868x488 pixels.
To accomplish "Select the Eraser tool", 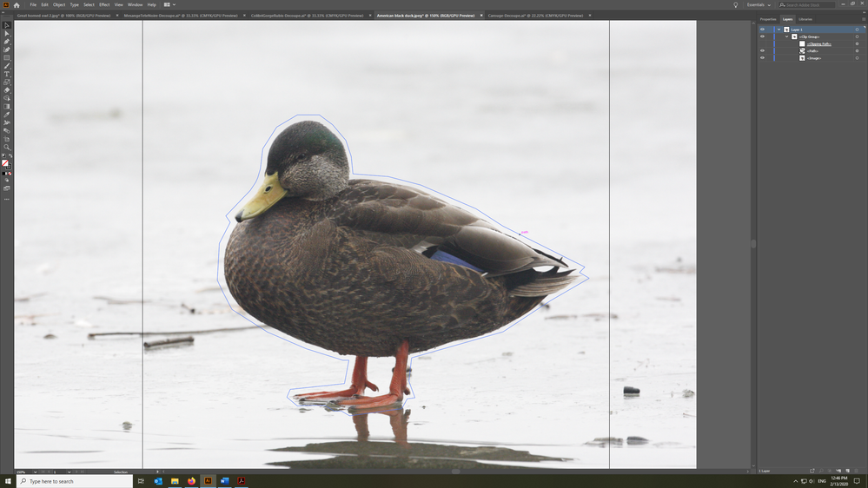I will coord(7,89).
